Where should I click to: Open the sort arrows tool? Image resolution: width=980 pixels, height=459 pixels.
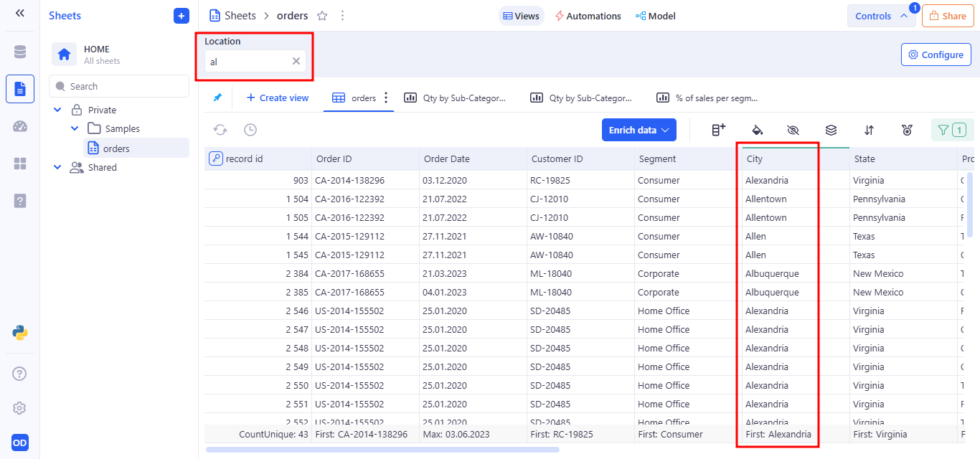(x=869, y=130)
